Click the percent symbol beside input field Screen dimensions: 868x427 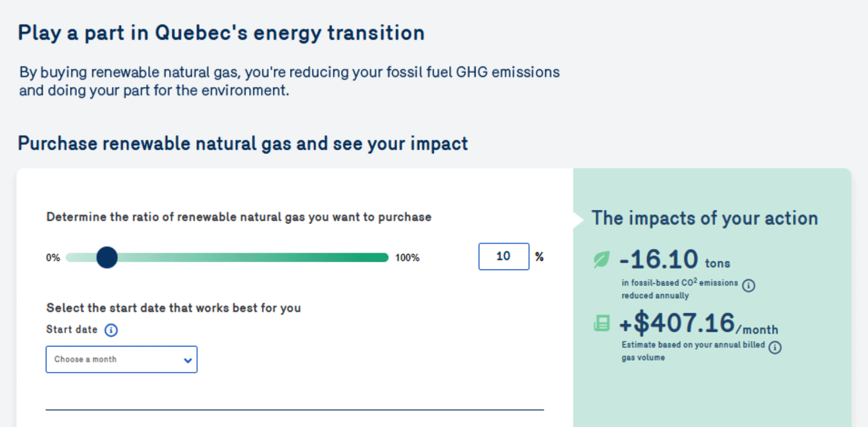click(540, 257)
